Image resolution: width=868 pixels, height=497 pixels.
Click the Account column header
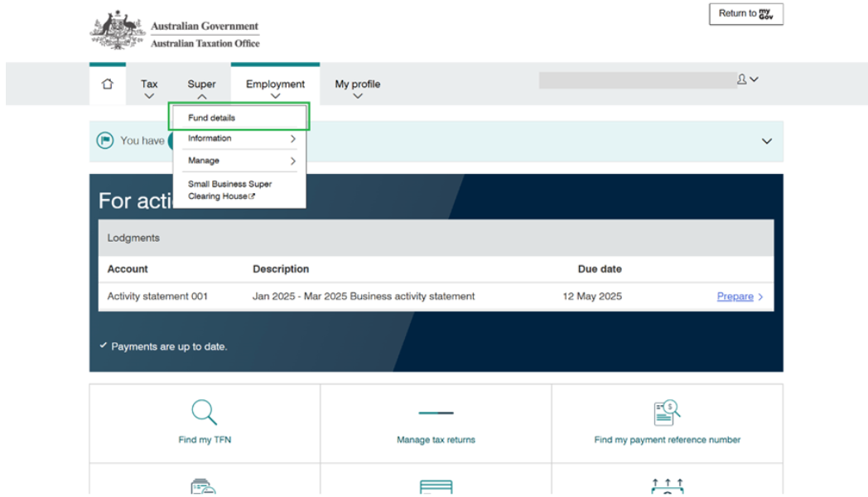(128, 269)
